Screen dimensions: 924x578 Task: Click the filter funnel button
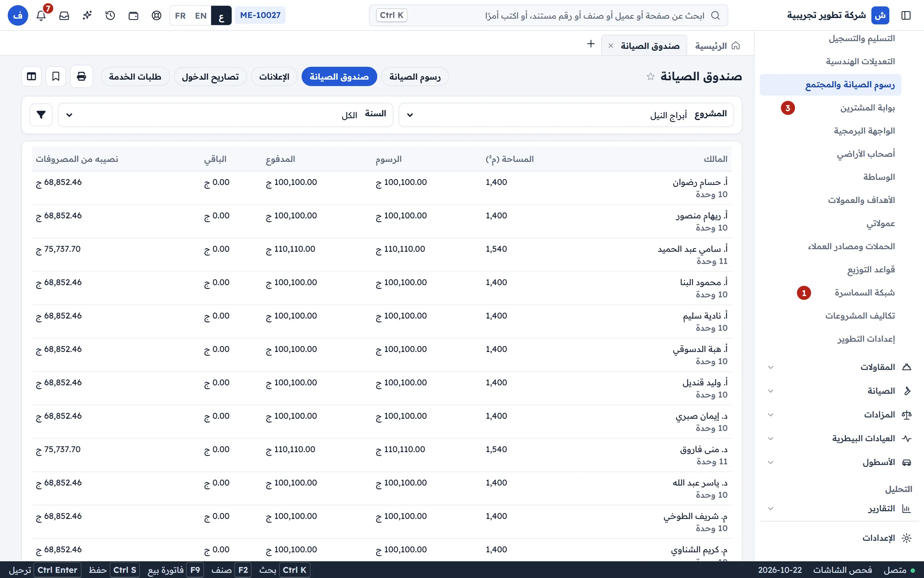click(x=41, y=115)
